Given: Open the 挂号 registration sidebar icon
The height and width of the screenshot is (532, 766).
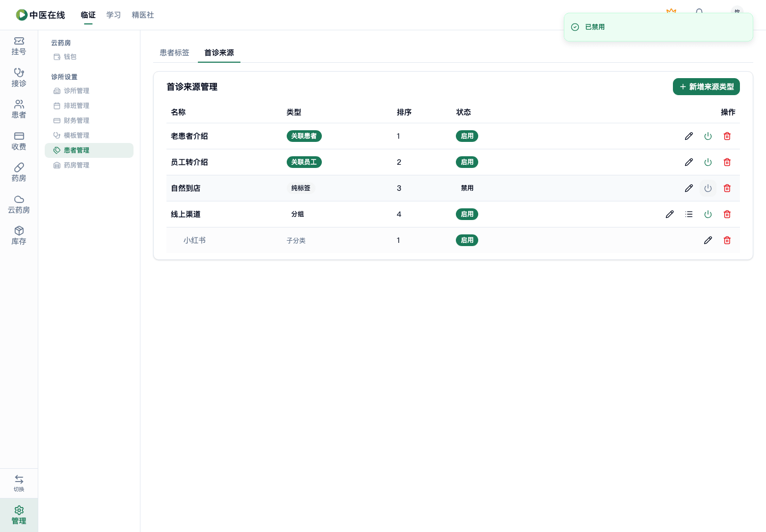Looking at the screenshot, I should click(x=19, y=46).
